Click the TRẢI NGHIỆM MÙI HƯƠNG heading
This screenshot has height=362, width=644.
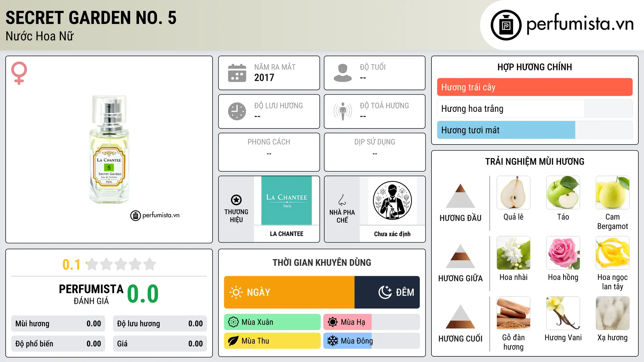click(x=535, y=162)
